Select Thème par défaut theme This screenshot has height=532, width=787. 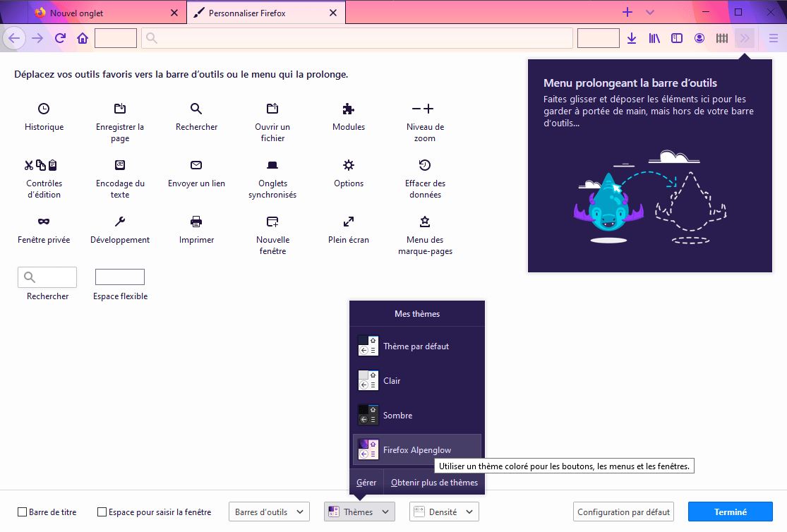tap(417, 346)
